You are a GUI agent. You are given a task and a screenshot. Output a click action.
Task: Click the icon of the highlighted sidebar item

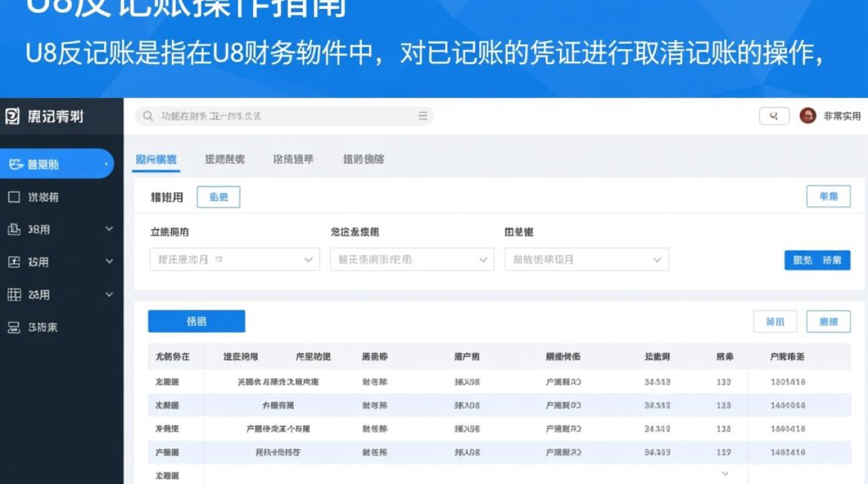[x=15, y=165]
